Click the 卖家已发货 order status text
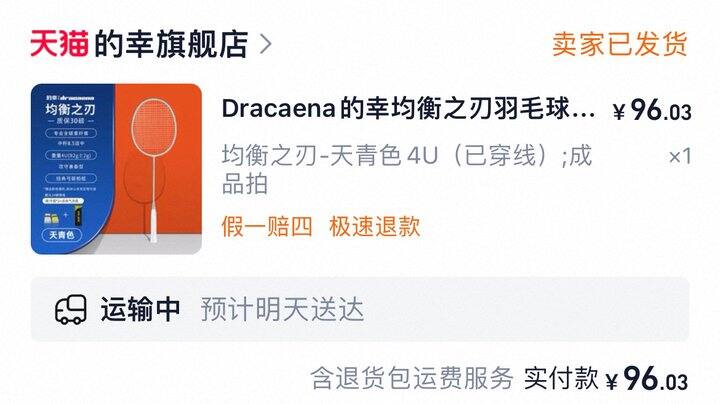 click(x=619, y=44)
